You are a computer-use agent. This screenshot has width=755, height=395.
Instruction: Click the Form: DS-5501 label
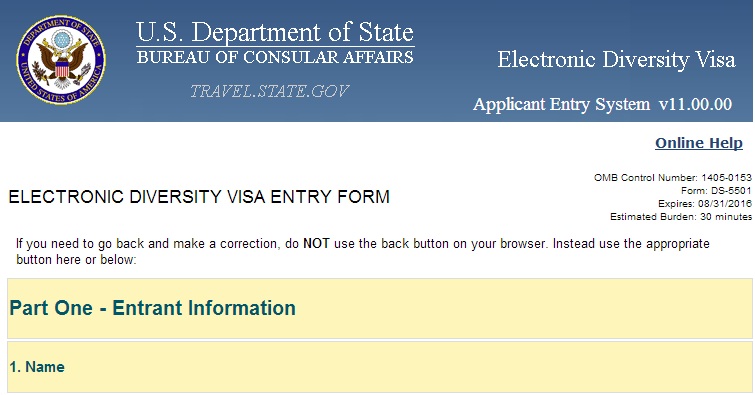click(x=716, y=190)
